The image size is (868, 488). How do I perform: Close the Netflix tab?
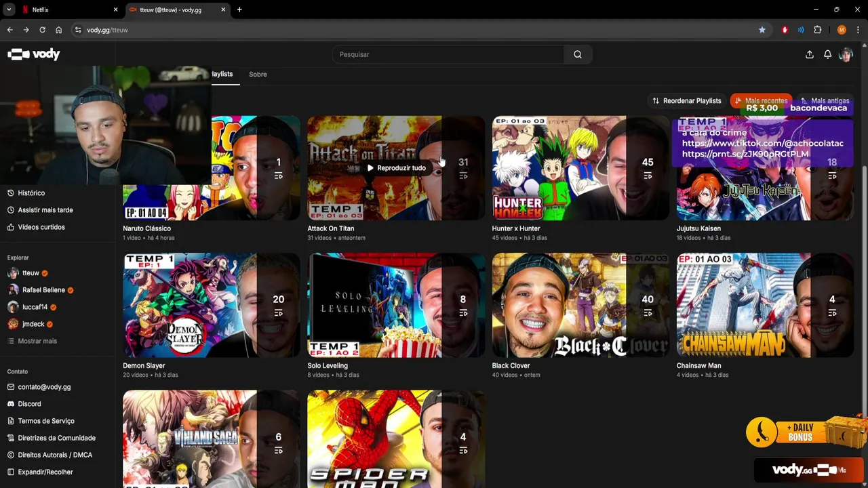coord(115,9)
